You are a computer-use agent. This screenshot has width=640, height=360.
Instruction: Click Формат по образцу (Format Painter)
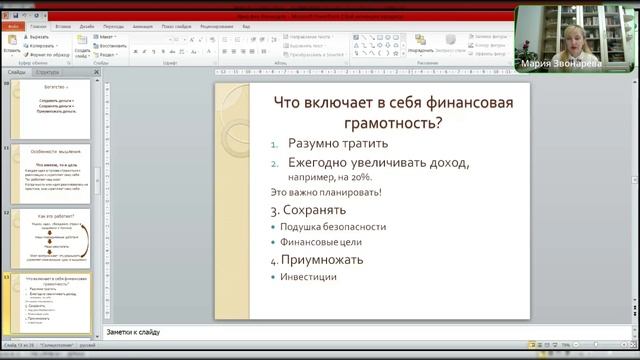pyautogui.click(x=47, y=55)
